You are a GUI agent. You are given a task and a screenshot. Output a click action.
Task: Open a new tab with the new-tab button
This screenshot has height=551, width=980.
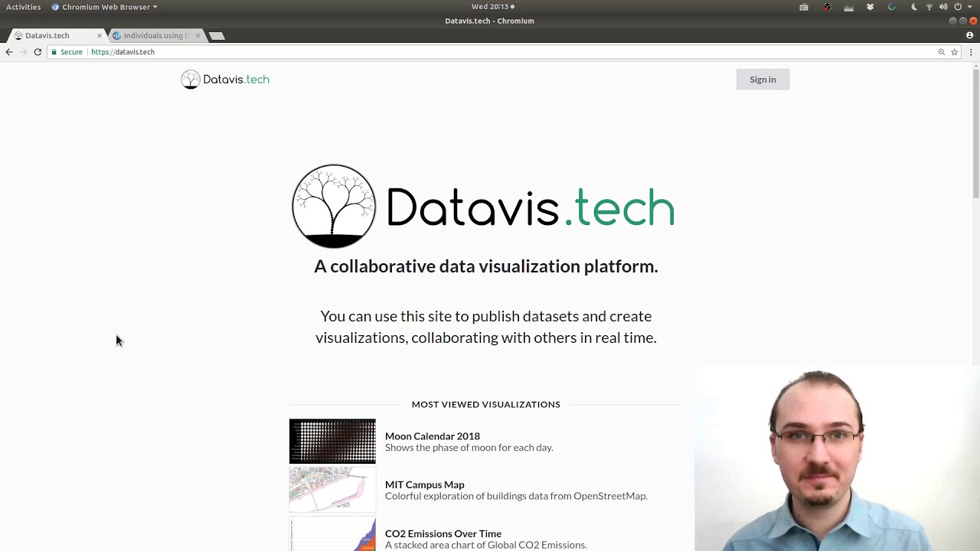217,35
